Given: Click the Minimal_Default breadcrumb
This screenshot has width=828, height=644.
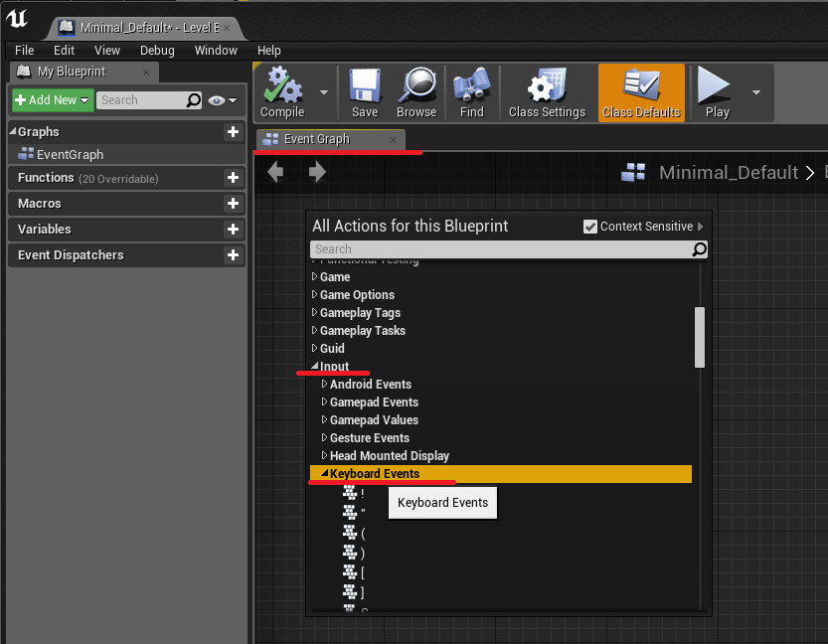Looking at the screenshot, I should pyautogui.click(x=729, y=172).
